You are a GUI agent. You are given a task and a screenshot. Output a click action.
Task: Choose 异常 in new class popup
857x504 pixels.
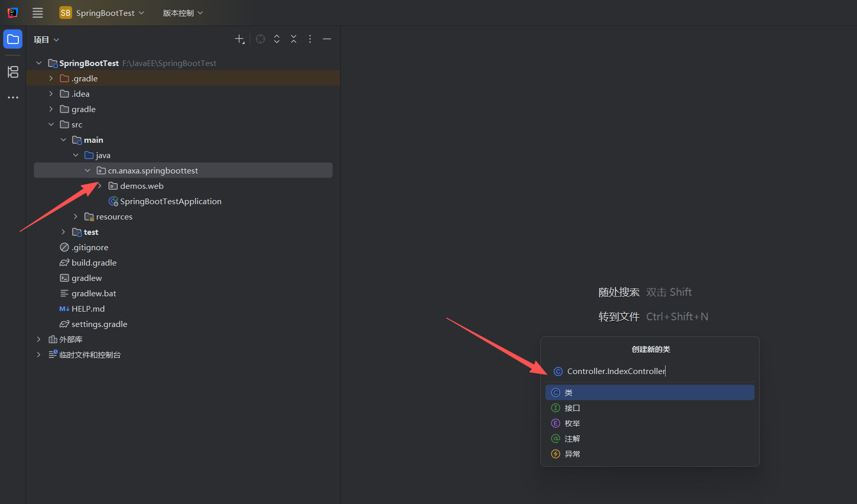point(650,454)
